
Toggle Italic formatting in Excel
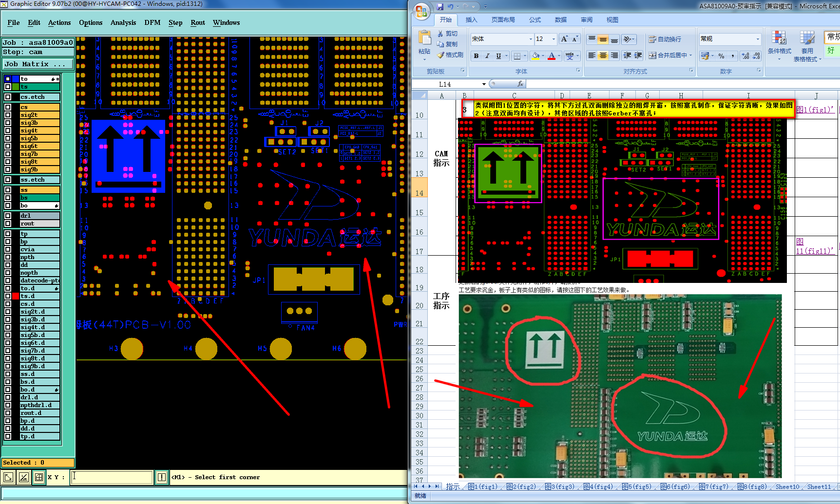[x=487, y=56]
